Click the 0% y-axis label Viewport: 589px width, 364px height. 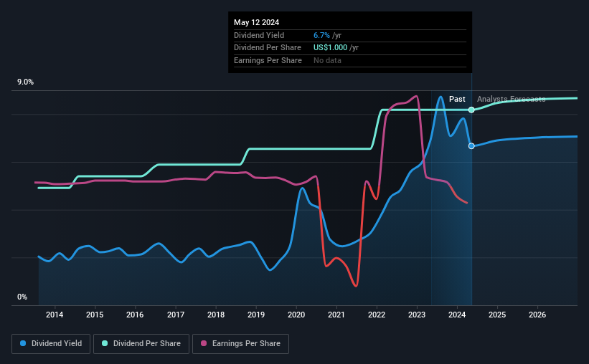tap(22, 297)
